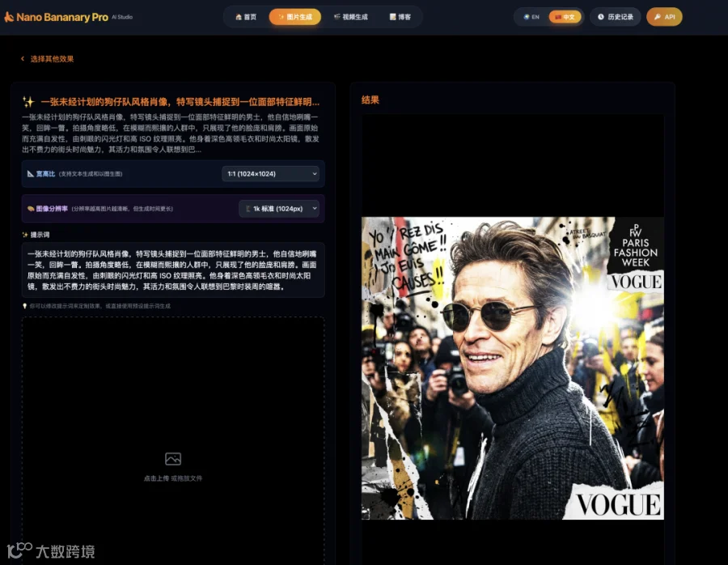Viewport: 728px width, 565px height.
Task: Open the aspect ratio 1:1 (1024×1024) dropdown
Action: point(270,174)
